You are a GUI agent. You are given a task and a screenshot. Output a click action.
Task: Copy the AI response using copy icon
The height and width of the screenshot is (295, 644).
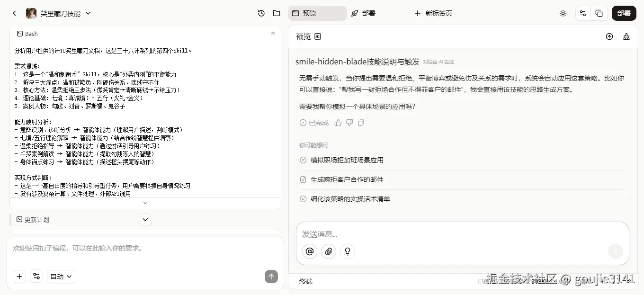[x=361, y=122]
